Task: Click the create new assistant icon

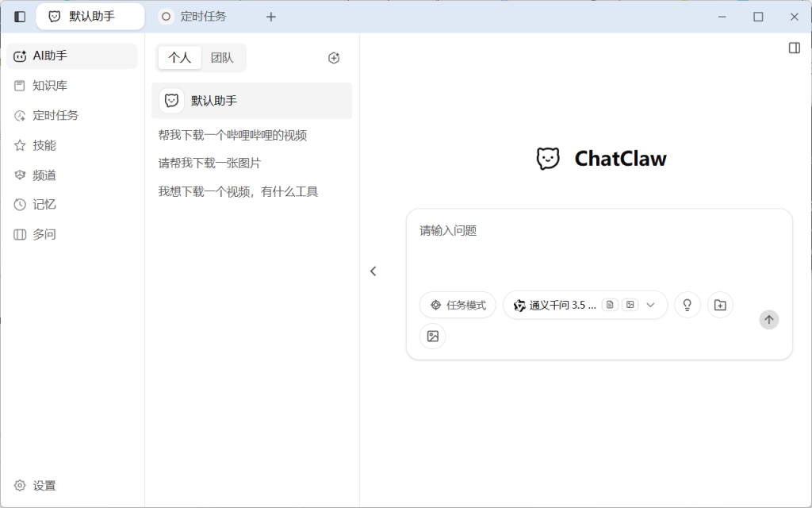Action: (334, 57)
